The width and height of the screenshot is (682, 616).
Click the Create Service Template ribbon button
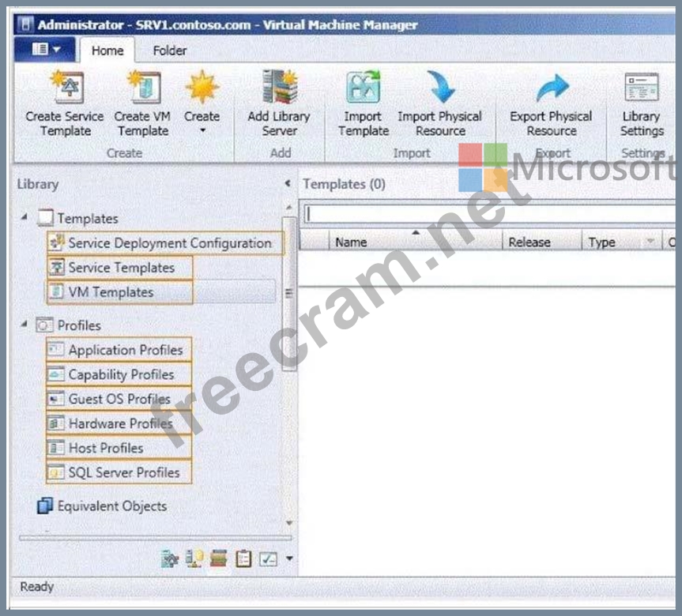coord(64,104)
